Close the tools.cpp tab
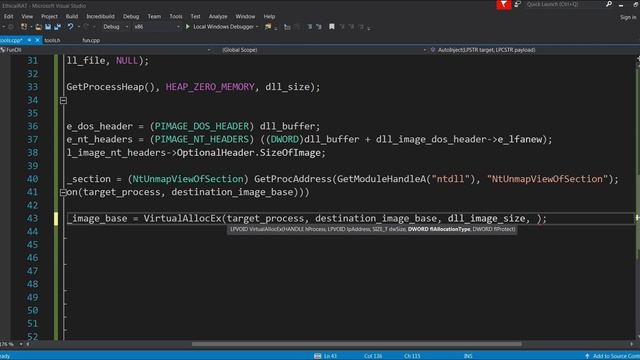Image resolution: width=640 pixels, height=360 pixels. (38, 40)
